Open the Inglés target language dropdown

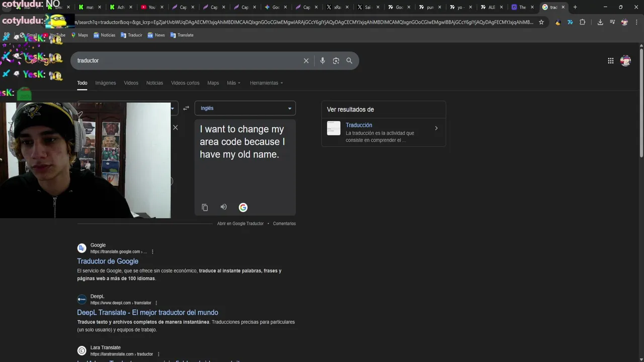click(245, 108)
